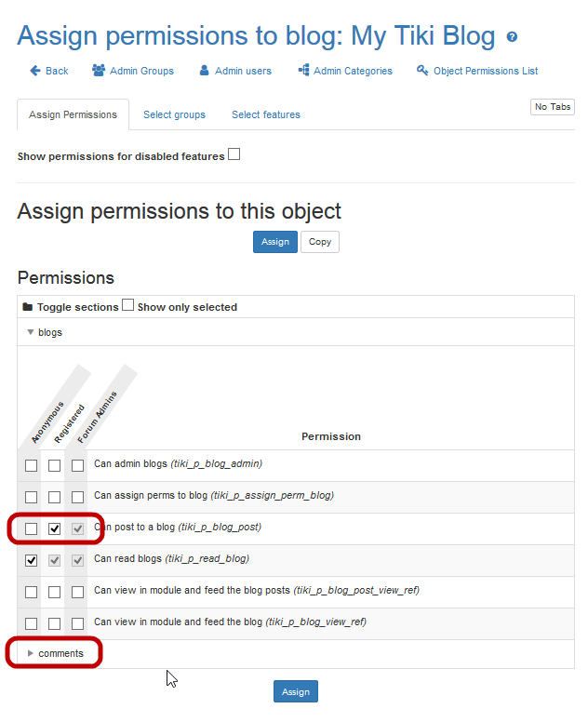Click the Copy button
This screenshot has width=588, height=722.
[320, 242]
